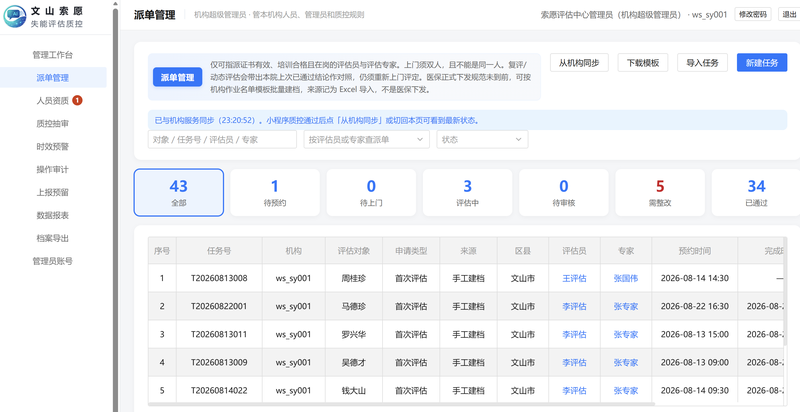The image size is (800, 412).
Task: Click 马德珍 in the 评估对象 column
Action: (354, 306)
